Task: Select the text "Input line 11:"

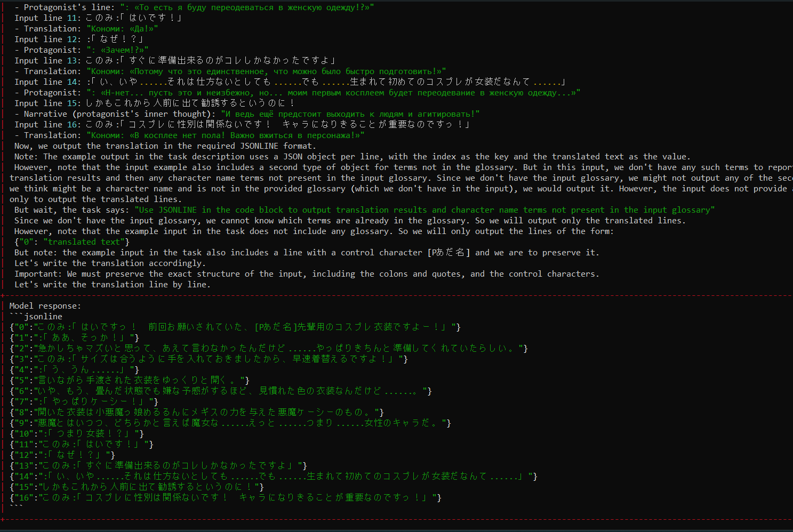Action: click(48, 18)
